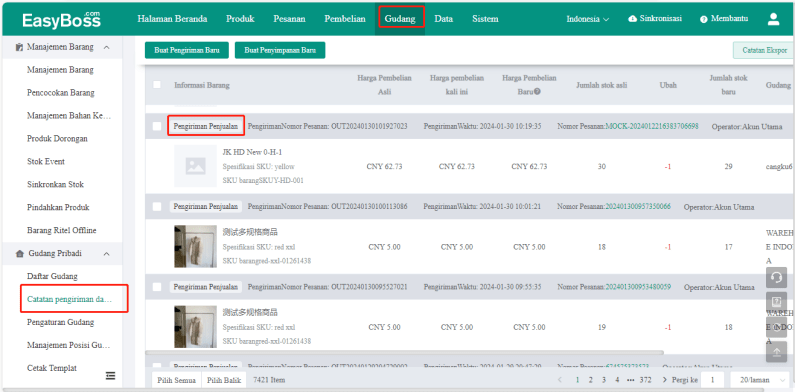Open order link 202401300957350066

638,207
